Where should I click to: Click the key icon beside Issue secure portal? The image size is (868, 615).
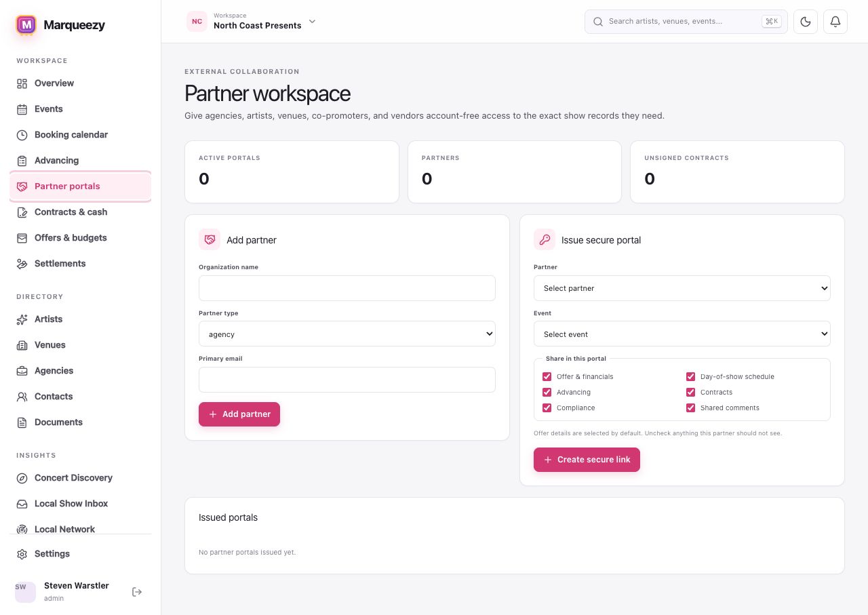(545, 239)
